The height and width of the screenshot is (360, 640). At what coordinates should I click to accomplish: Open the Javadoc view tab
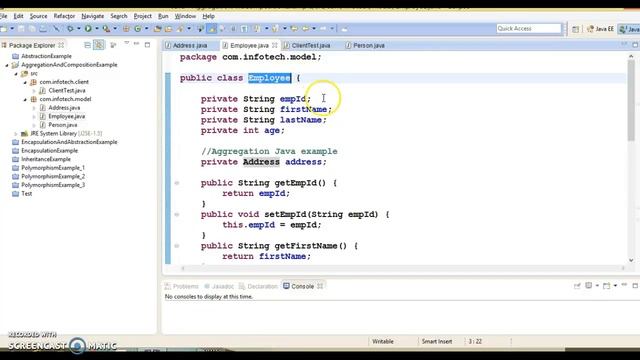219,286
